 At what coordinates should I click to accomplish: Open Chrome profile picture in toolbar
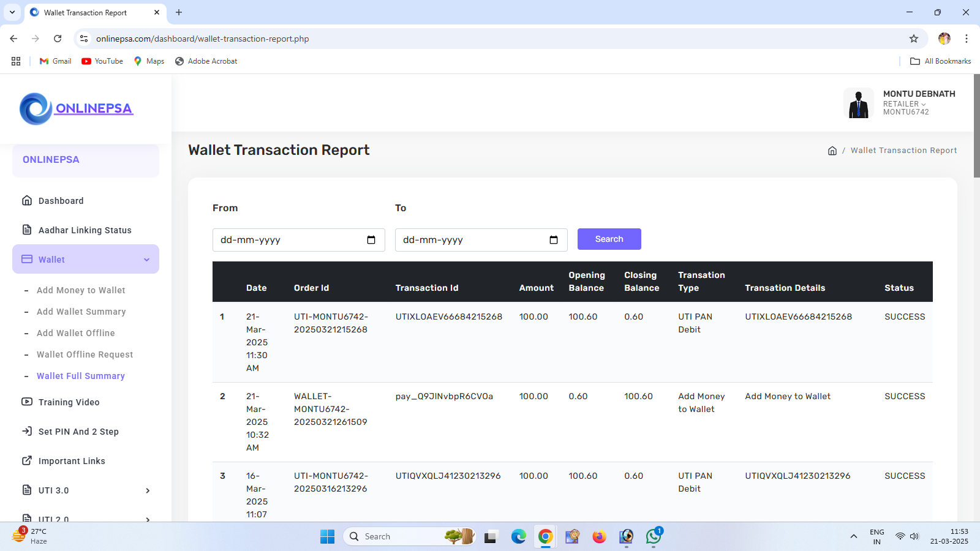pyautogui.click(x=944, y=39)
